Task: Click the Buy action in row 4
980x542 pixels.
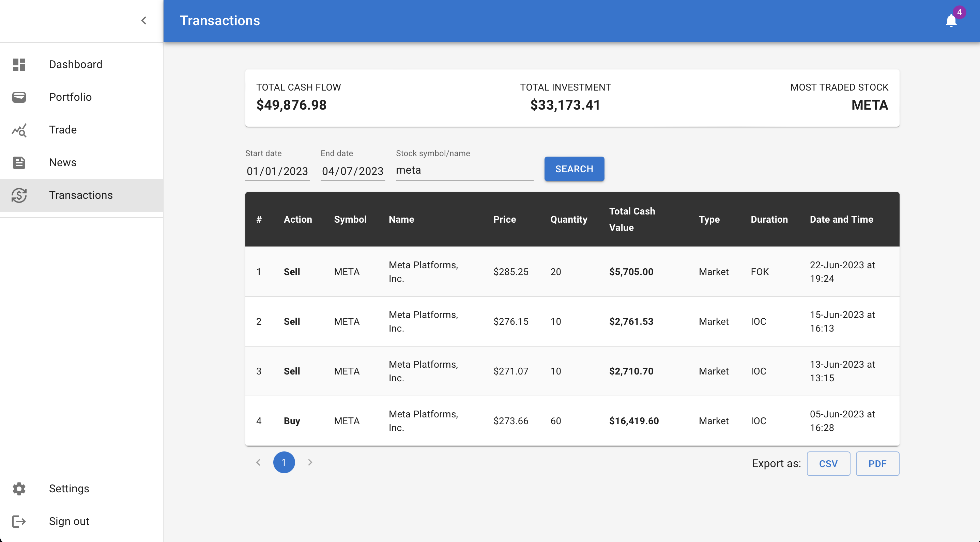Action: point(292,421)
